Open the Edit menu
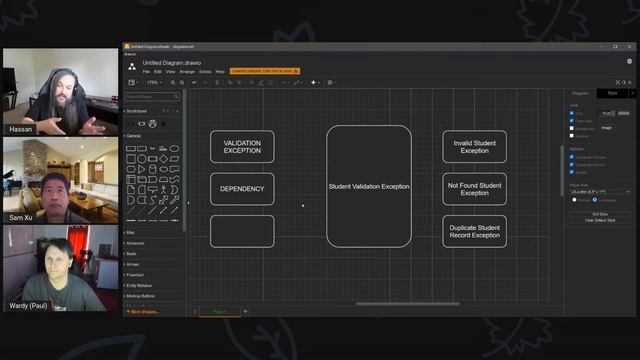640x360 pixels. click(x=158, y=72)
